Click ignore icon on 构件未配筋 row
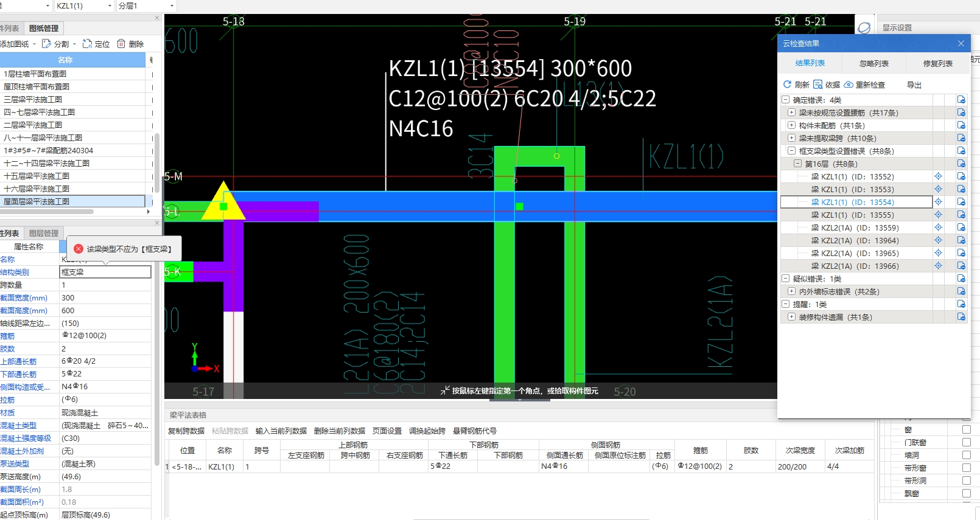The width and height of the screenshot is (980, 520). 961,125
